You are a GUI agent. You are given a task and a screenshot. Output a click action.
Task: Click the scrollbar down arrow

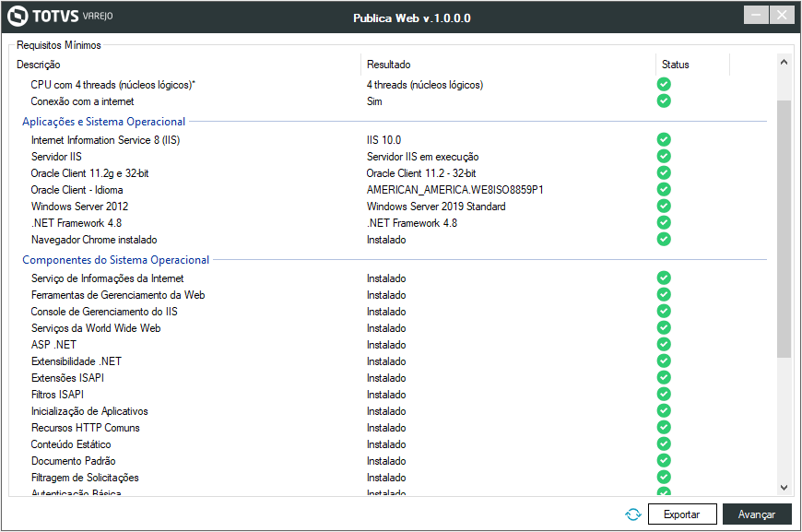tap(784, 488)
